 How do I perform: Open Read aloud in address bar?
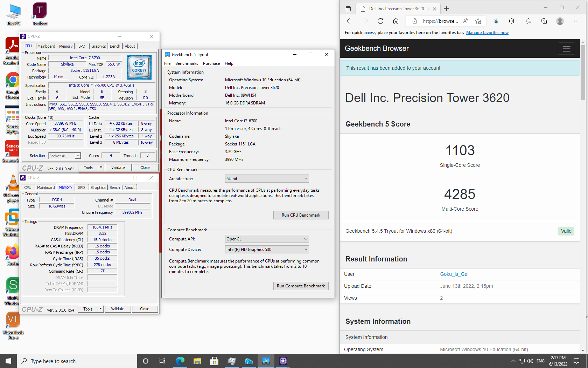465,21
